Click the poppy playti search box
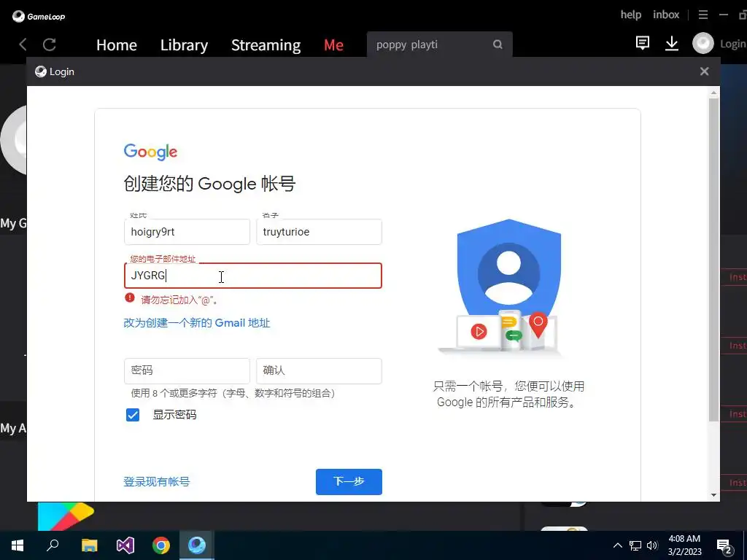 click(439, 44)
